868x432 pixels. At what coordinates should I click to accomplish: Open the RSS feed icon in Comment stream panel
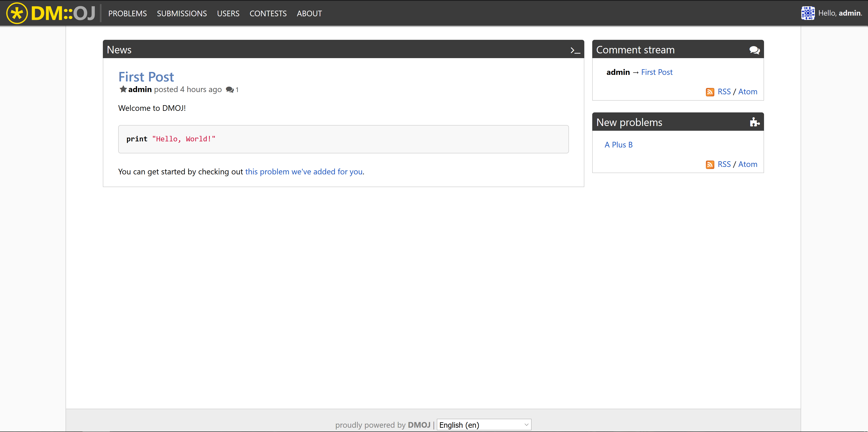710,91
